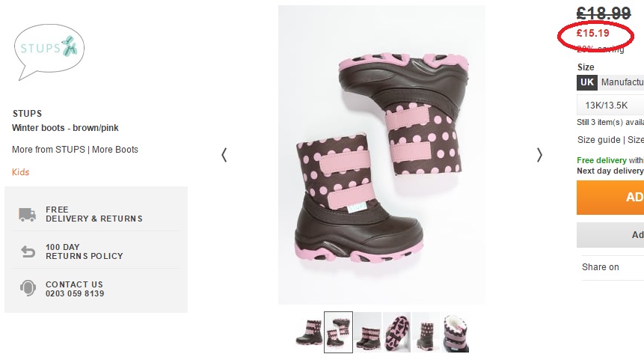Select thumbnail showing the pink boot sole
This screenshot has height=363, width=644.
coord(396,332)
